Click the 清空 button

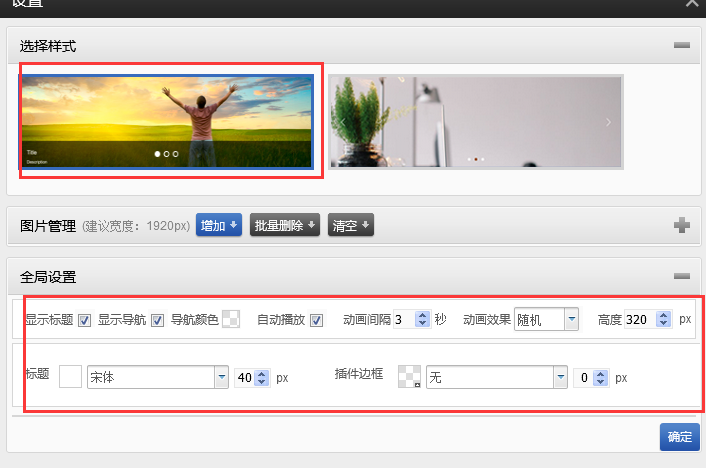click(351, 226)
